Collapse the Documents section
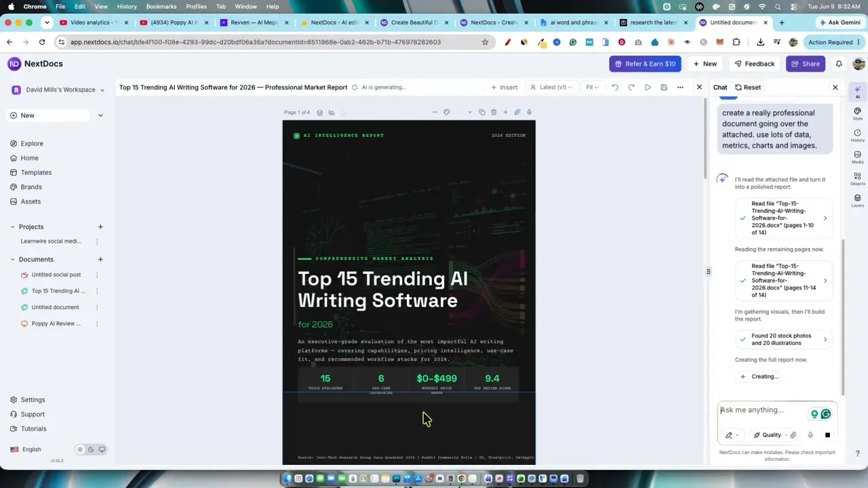The width and height of the screenshot is (868, 488). click(x=12, y=259)
